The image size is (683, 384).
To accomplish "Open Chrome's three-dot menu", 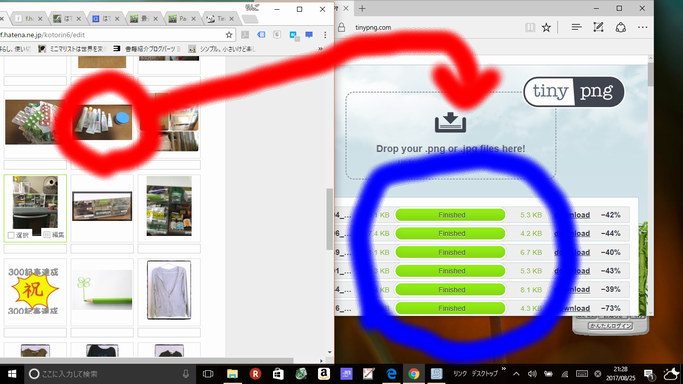I will (x=325, y=35).
